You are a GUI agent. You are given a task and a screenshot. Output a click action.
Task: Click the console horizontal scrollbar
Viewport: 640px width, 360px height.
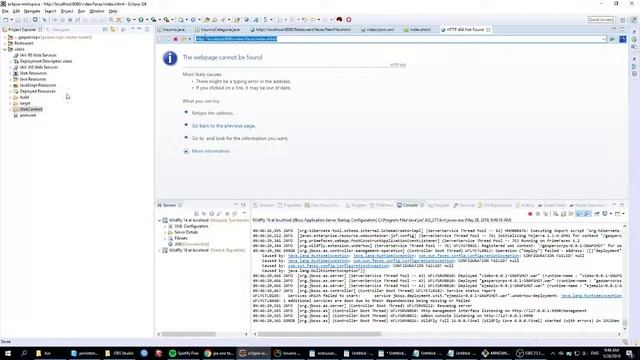320,334
